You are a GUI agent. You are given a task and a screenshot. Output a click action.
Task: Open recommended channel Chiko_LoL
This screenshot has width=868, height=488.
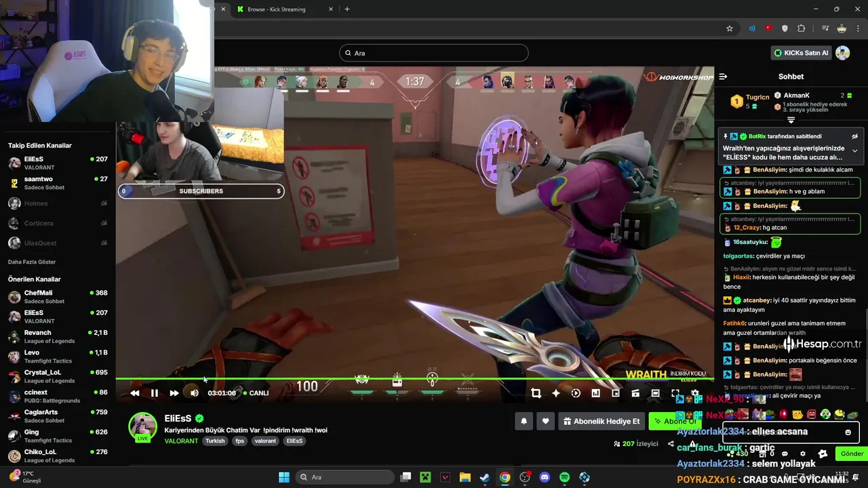(x=58, y=455)
